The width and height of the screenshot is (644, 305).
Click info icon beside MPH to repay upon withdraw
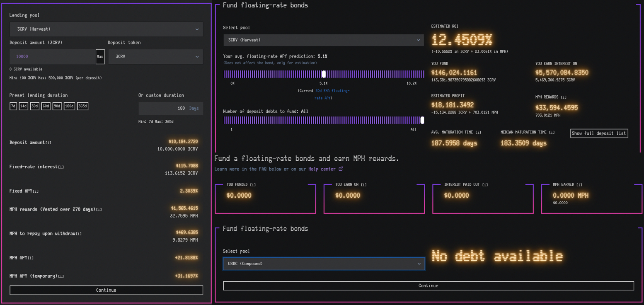click(x=79, y=234)
